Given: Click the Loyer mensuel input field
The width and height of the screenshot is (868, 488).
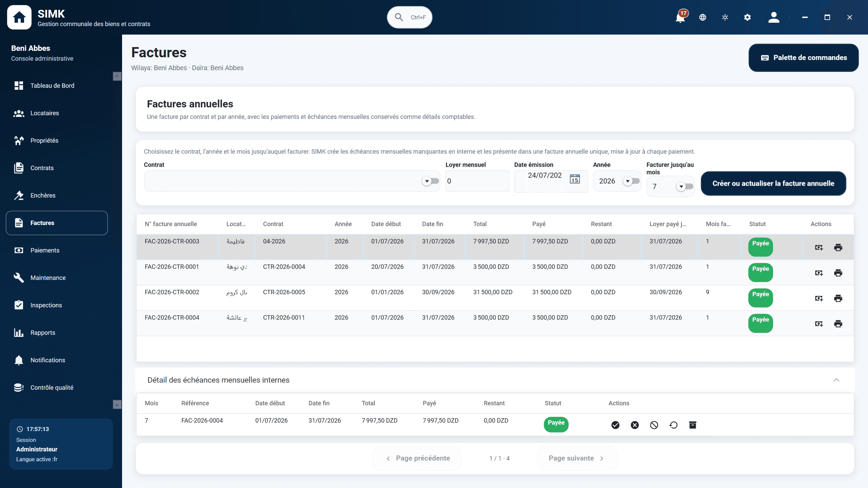Looking at the screenshot, I should tap(477, 181).
